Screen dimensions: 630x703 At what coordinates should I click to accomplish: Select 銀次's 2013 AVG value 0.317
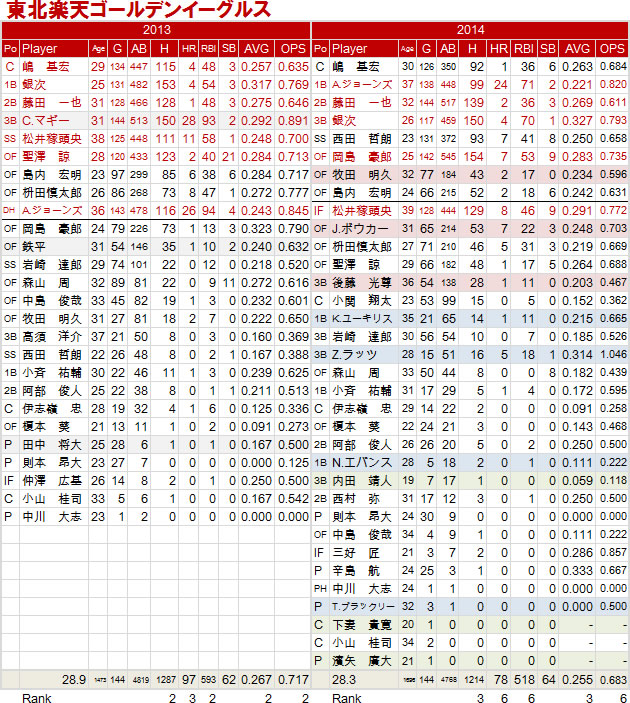click(x=256, y=85)
